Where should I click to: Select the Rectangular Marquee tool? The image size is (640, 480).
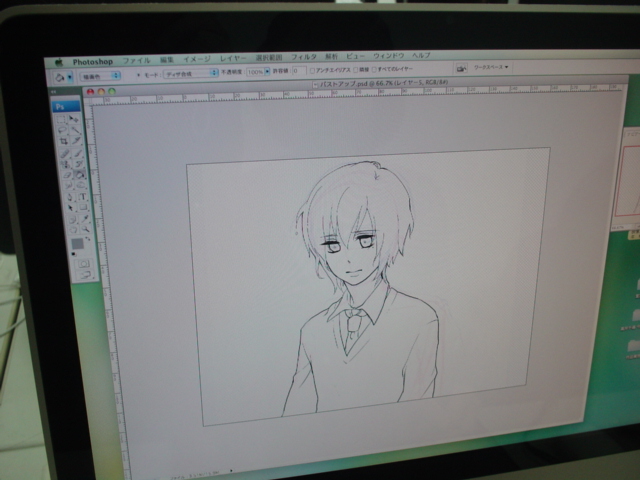(x=60, y=119)
